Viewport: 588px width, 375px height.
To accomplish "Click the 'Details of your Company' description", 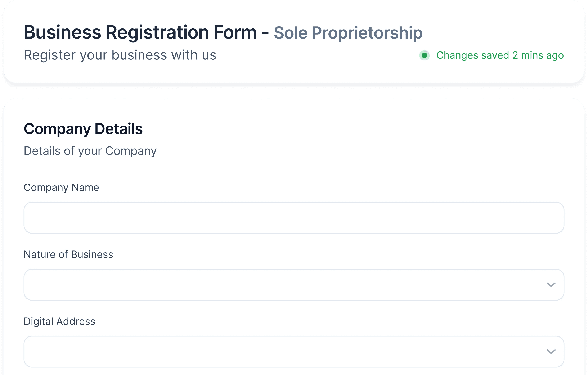I will (90, 151).
